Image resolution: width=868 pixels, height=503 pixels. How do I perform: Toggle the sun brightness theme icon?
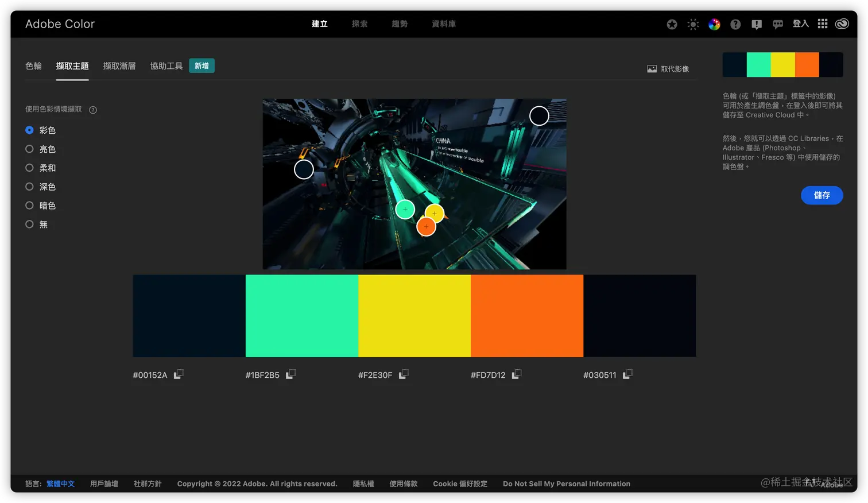pyautogui.click(x=693, y=24)
